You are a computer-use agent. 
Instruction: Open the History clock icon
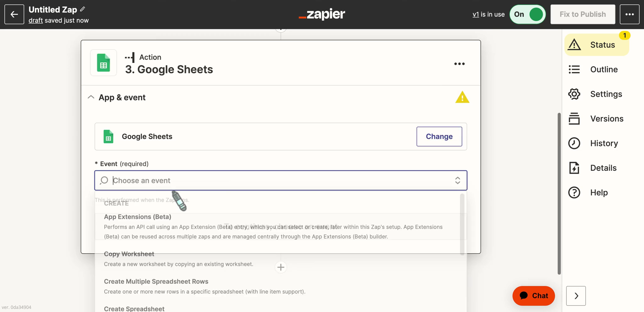pos(574,143)
